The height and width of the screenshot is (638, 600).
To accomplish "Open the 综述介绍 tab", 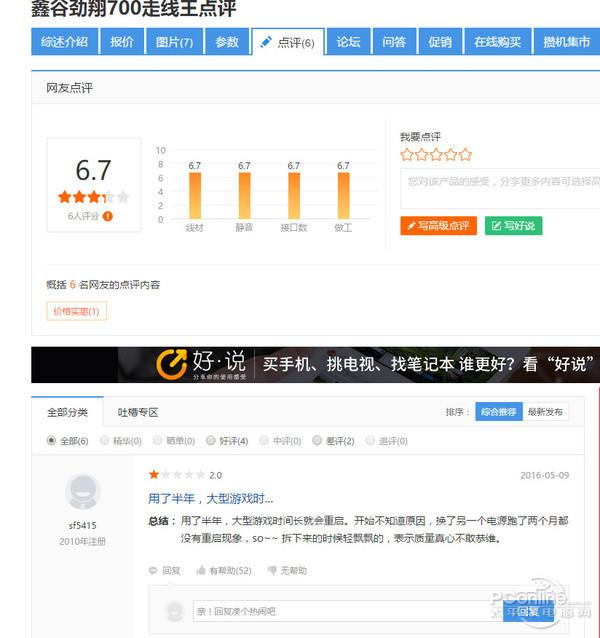I will 65,41.
